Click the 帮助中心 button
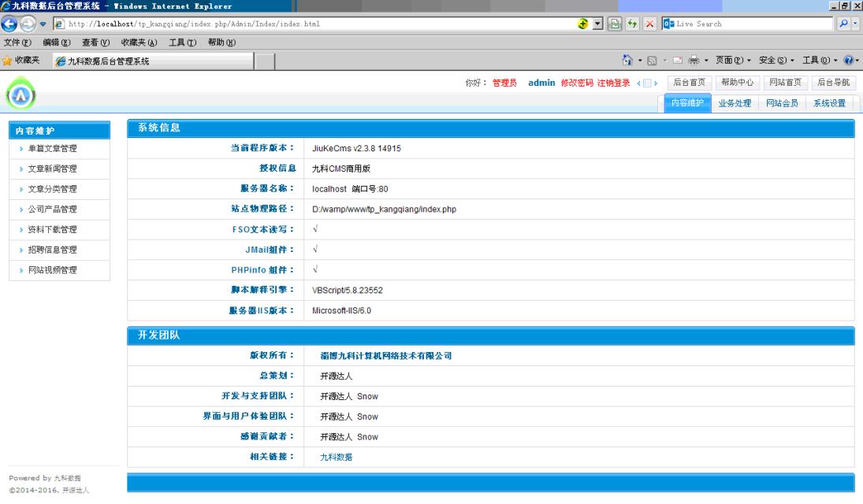Viewport: 863px width, 504px height. (738, 83)
